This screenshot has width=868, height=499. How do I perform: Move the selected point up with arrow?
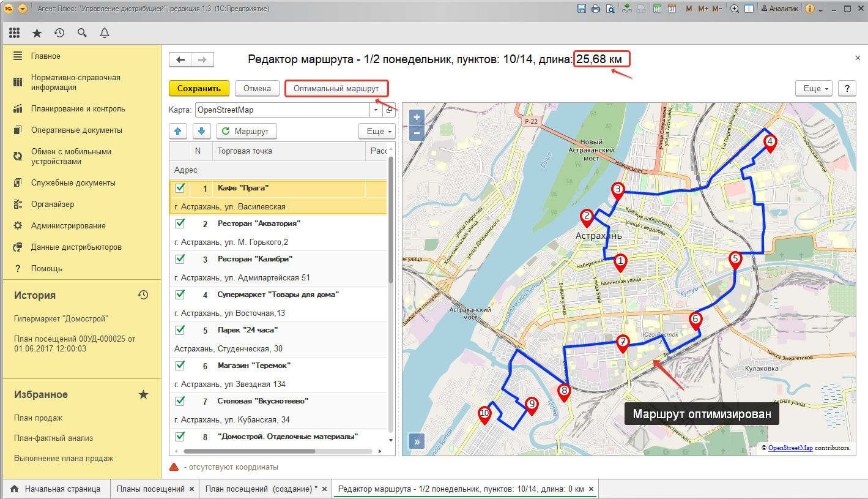pos(178,131)
